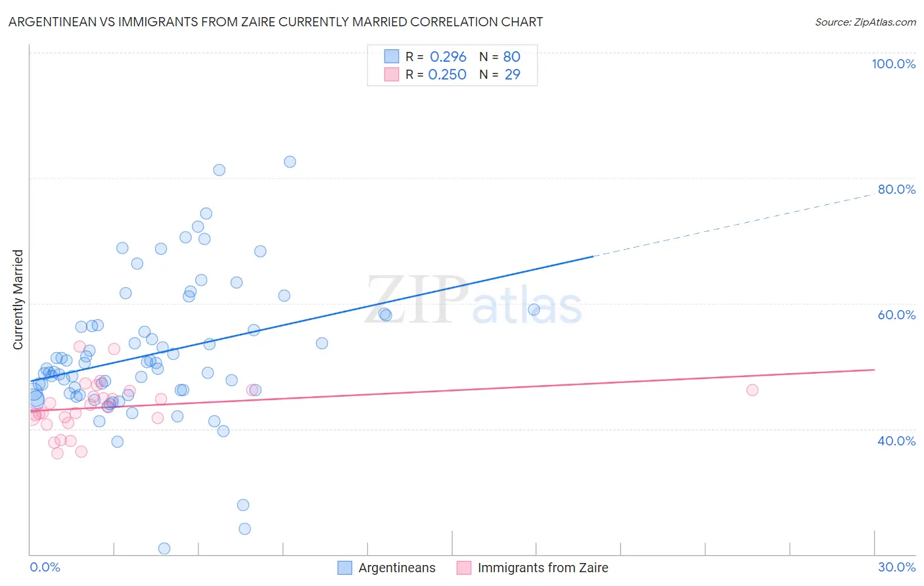Click the ZIPatlas watermark logo
The height and width of the screenshot is (586, 924).
[x=473, y=301]
